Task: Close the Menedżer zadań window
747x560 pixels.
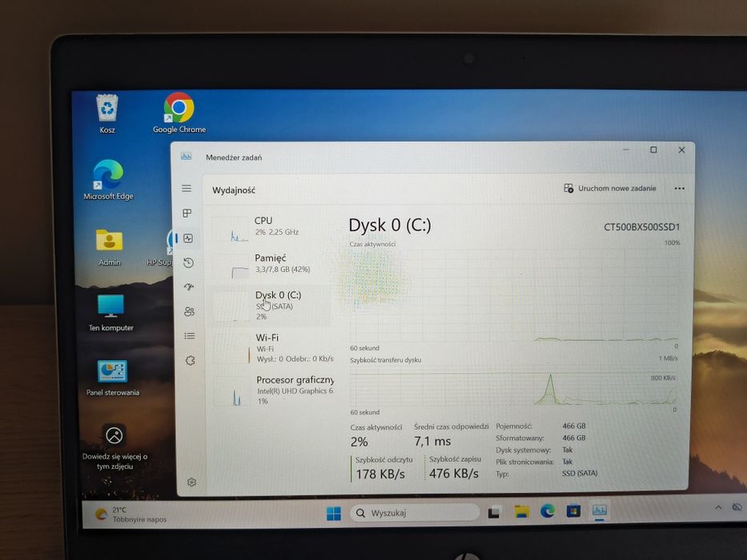Action: coord(681,150)
